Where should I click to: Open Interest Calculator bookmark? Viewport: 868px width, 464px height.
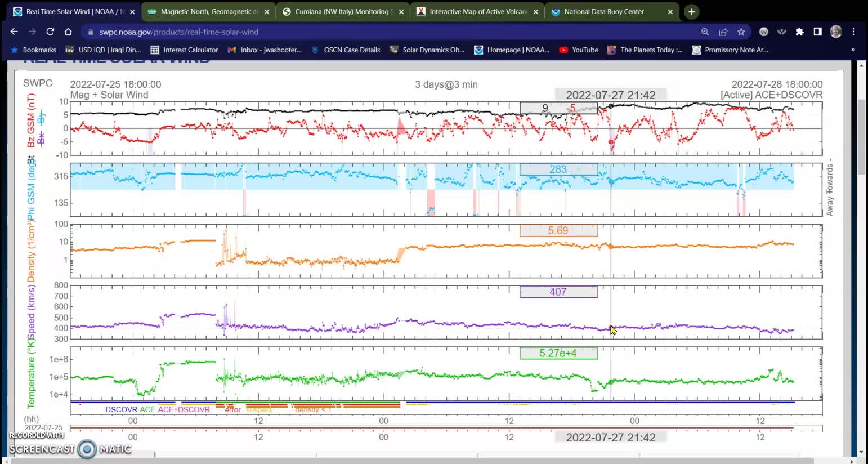[185, 50]
